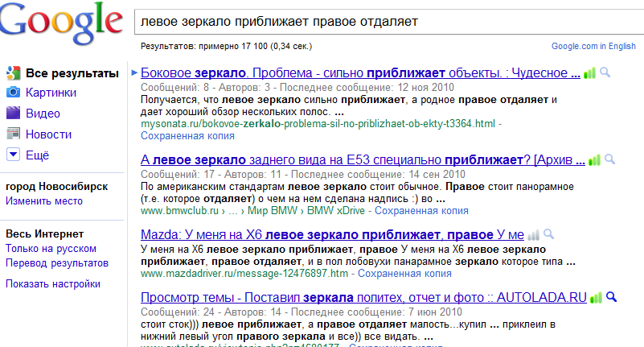This screenshot has height=347, width=644.
Task: Click 'Сообщений: 8 - Авторов: 3' info line
Action: click(297, 88)
